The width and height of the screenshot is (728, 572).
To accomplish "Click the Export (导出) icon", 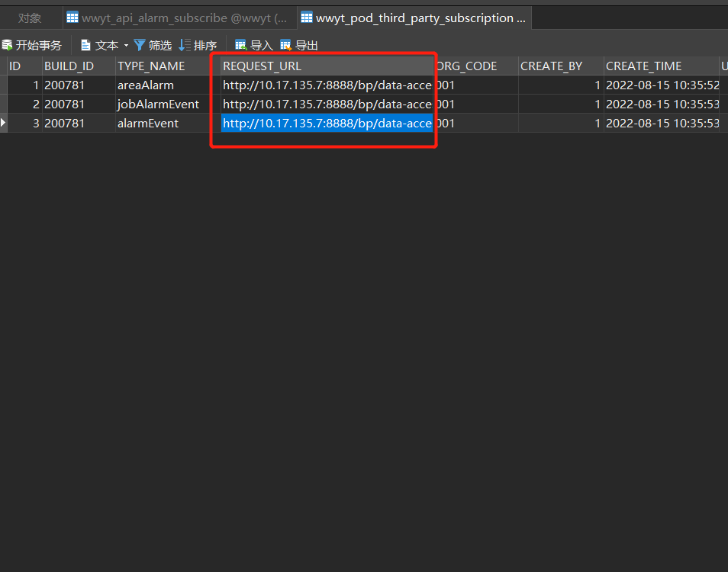I will coord(285,45).
